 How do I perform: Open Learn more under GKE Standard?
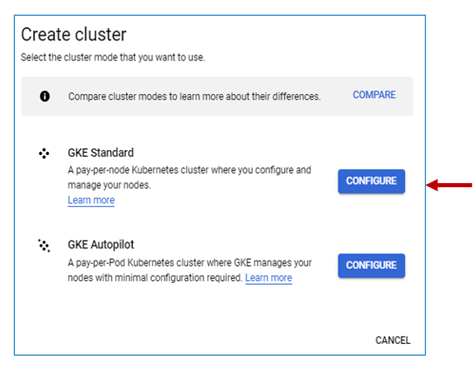pos(91,200)
